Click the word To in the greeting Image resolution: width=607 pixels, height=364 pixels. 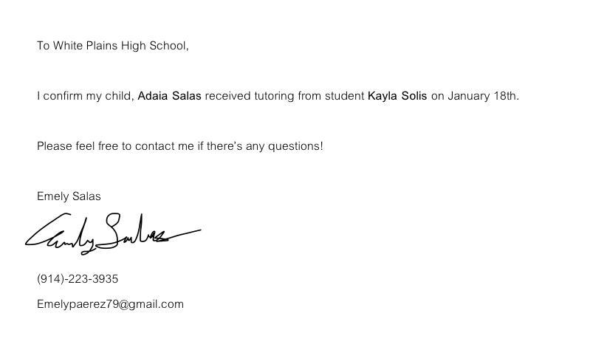coord(43,46)
